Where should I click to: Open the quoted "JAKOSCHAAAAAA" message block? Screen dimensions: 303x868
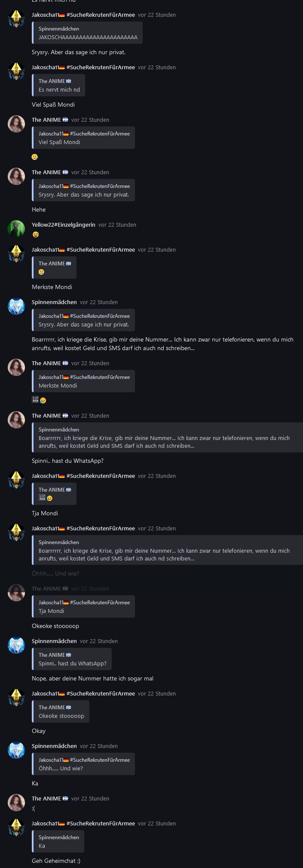(88, 33)
